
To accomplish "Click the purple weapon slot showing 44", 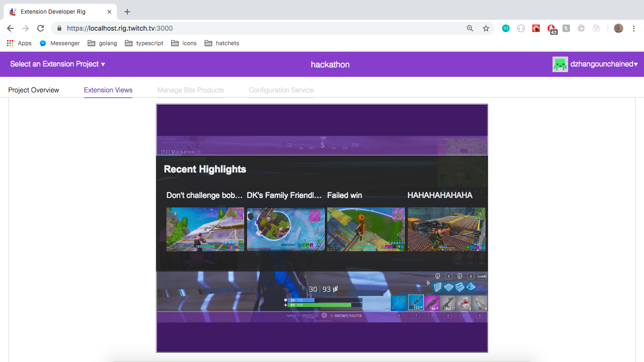I will [432, 303].
